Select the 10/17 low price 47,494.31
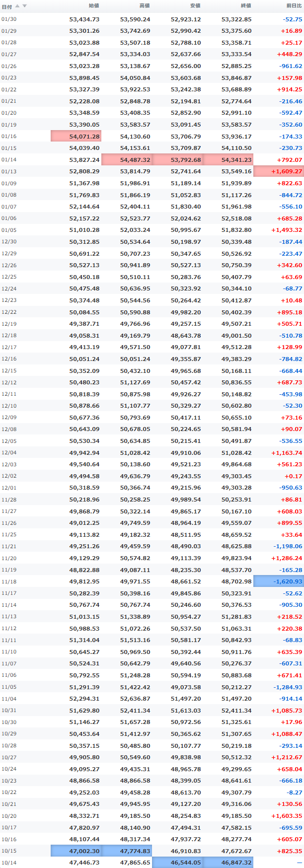Image resolution: width=304 pixels, height=868 pixels. [x=186, y=828]
